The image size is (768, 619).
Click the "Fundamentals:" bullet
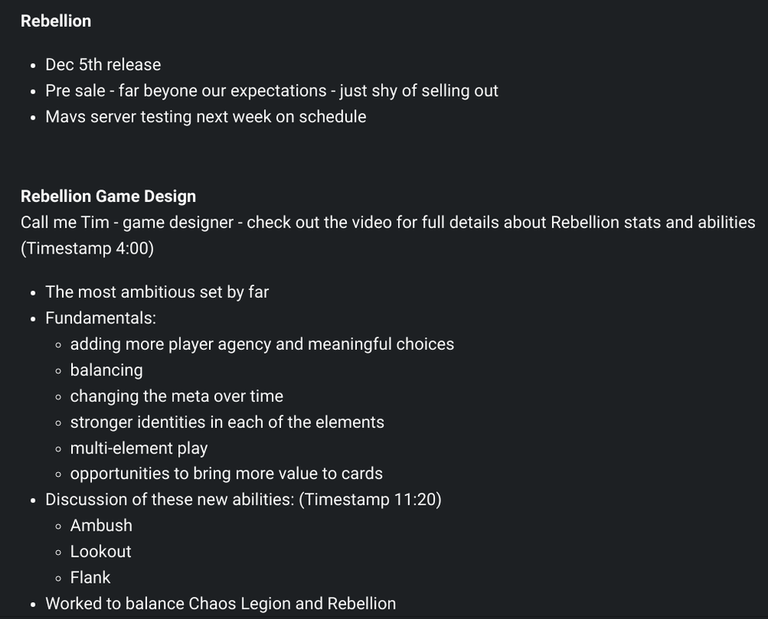(x=101, y=318)
